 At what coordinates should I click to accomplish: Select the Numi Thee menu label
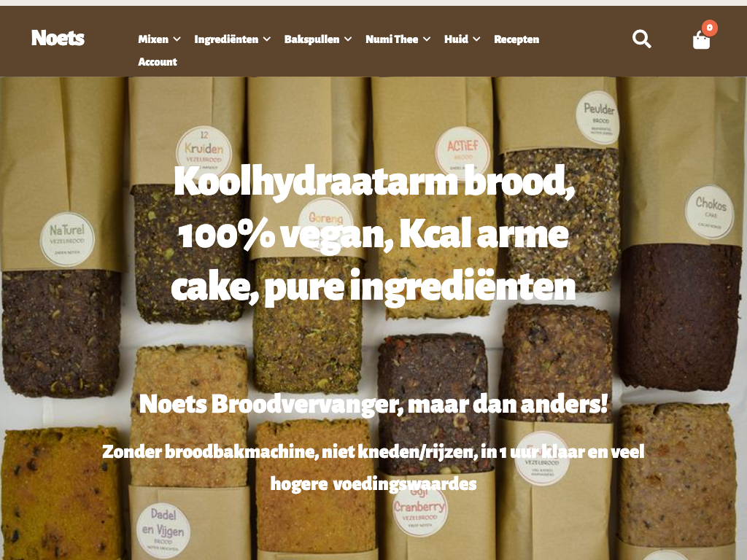392,39
